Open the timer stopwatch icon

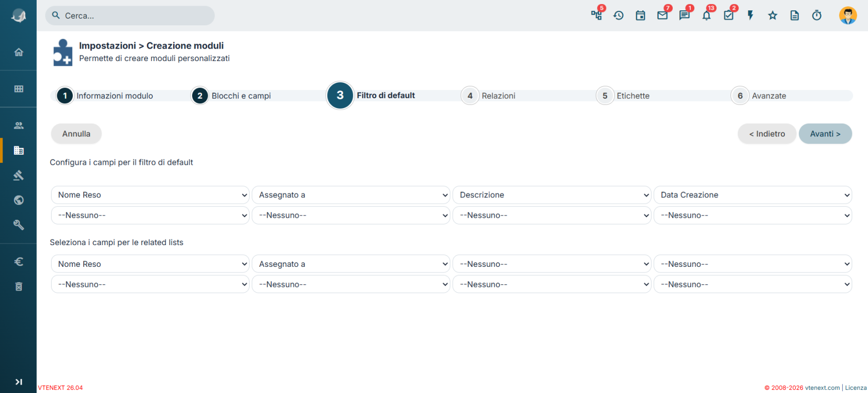click(x=817, y=16)
